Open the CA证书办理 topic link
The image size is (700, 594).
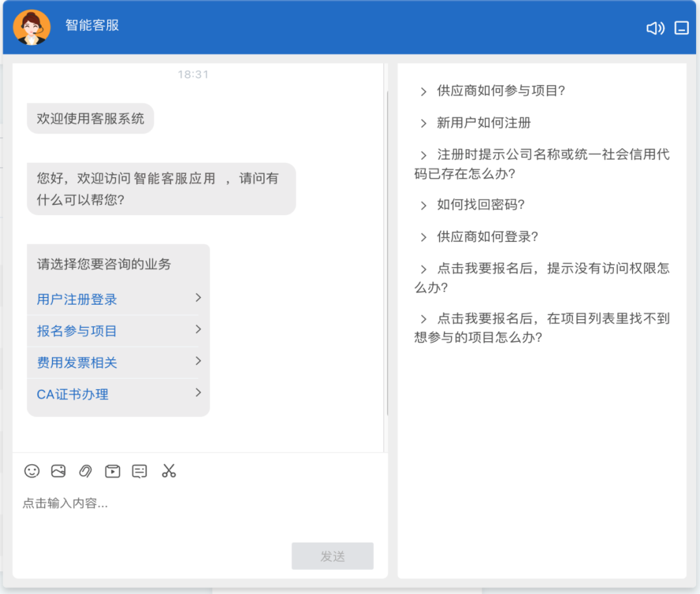pyautogui.click(x=73, y=394)
